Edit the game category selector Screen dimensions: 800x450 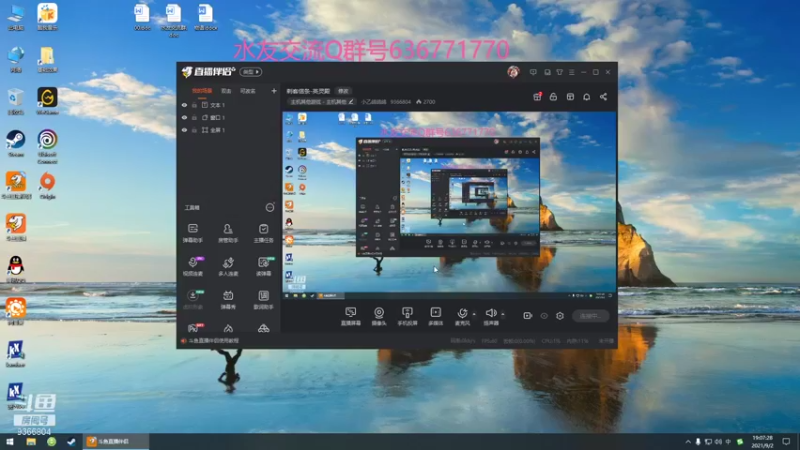coord(321,102)
